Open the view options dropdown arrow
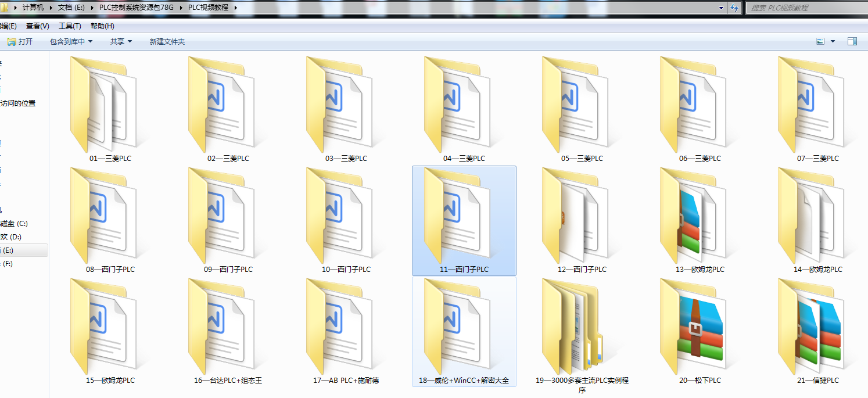 pyautogui.click(x=833, y=41)
